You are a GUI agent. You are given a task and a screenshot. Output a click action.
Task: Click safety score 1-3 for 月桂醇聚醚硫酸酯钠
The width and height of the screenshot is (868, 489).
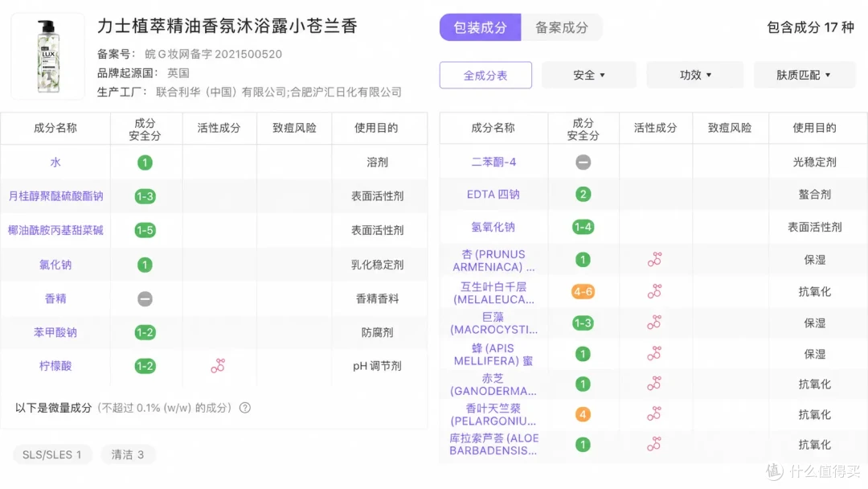point(145,196)
